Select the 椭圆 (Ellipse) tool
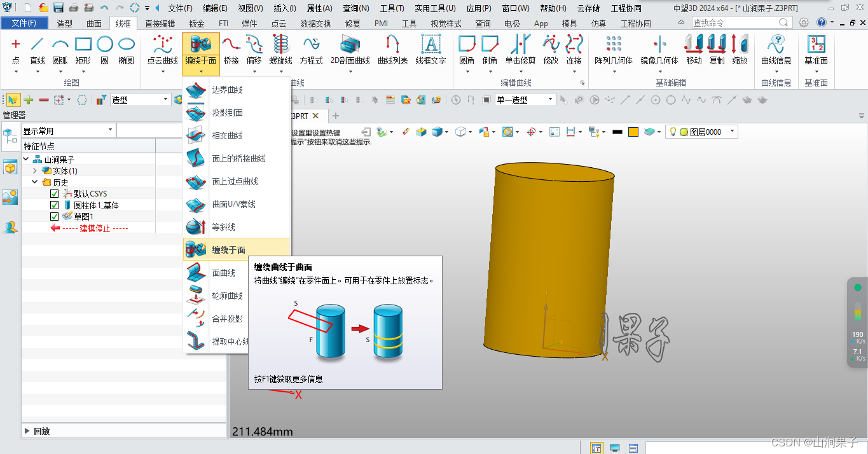Image resolution: width=868 pixels, height=454 pixels. 127,50
